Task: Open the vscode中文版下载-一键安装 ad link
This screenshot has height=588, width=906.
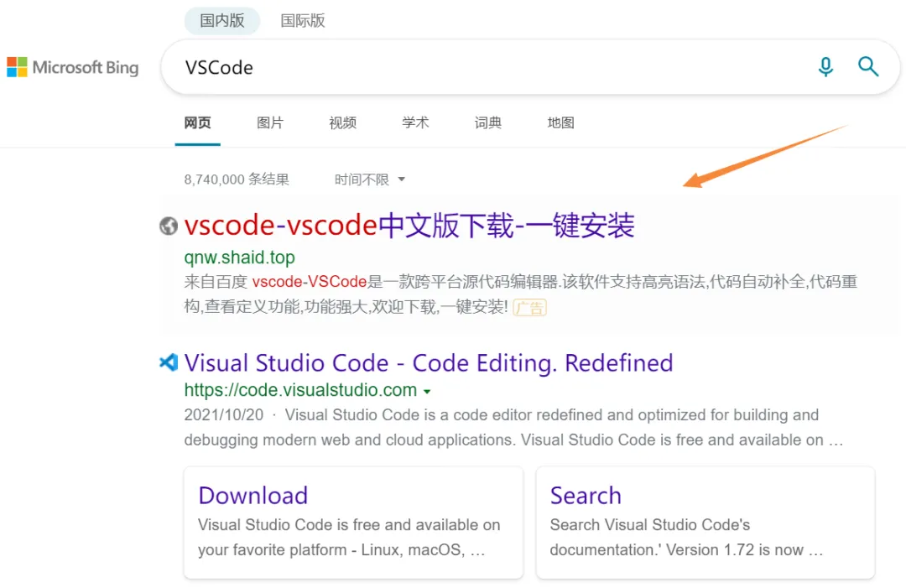Action: [x=409, y=226]
